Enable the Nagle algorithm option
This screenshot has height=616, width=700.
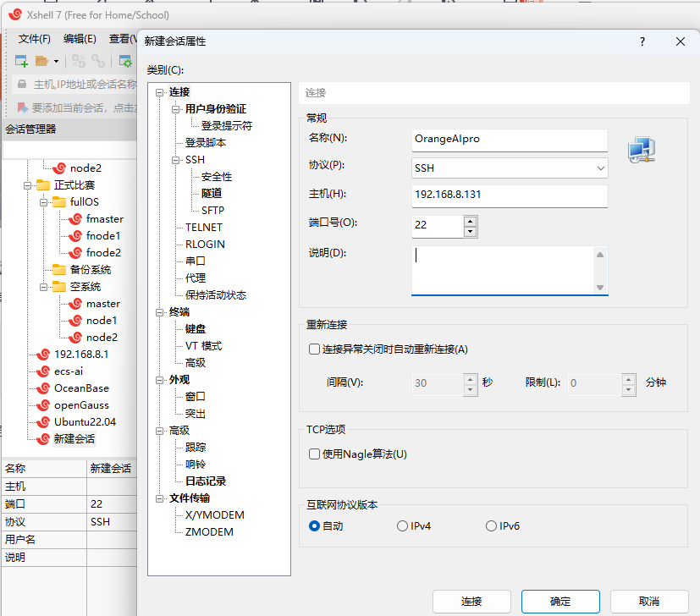coord(314,453)
